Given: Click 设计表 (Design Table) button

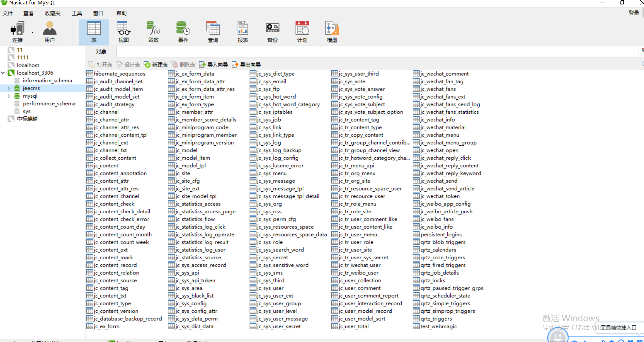Looking at the screenshot, I should [x=128, y=65].
